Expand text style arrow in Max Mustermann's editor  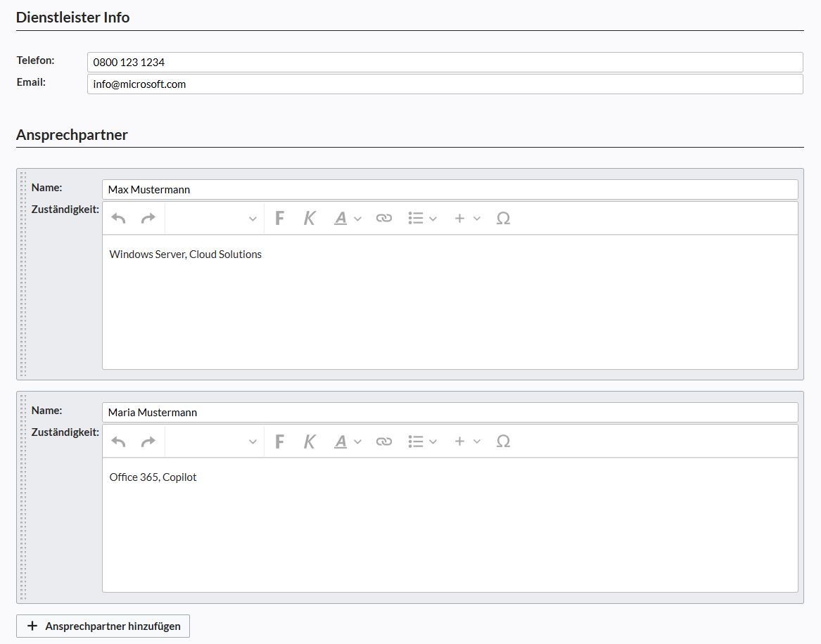coord(357,219)
